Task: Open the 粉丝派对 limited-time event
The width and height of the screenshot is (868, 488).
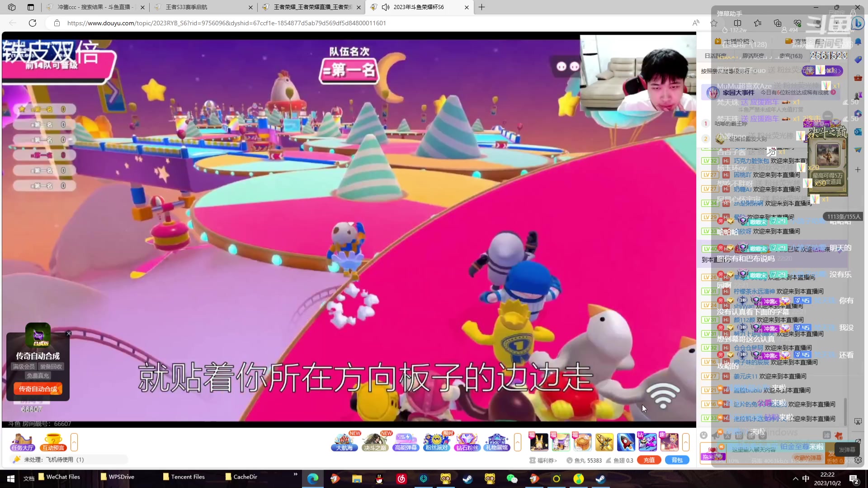Action: coord(436,442)
